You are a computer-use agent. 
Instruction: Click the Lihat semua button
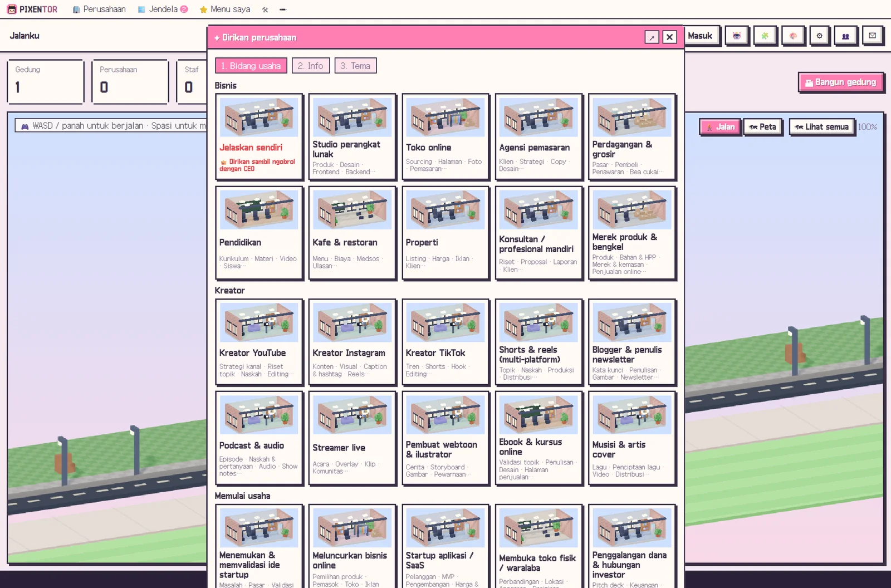point(822,127)
